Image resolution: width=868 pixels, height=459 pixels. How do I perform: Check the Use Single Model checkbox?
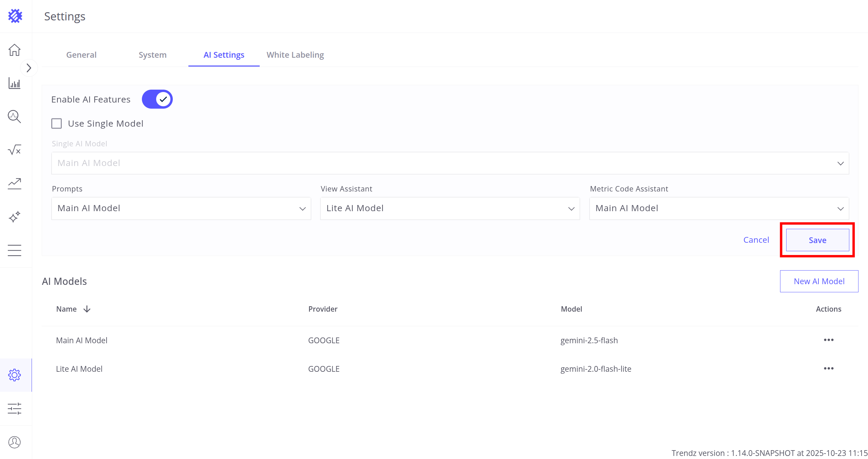point(57,123)
